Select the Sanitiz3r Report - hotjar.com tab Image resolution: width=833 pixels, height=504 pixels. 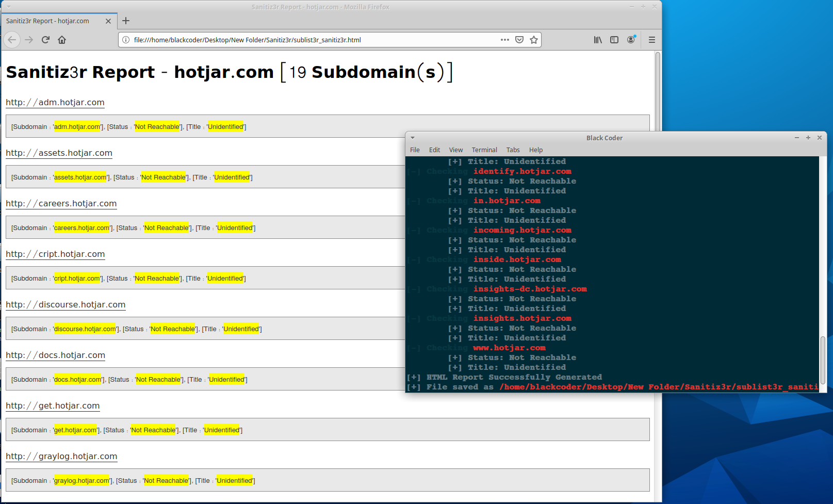(58, 21)
